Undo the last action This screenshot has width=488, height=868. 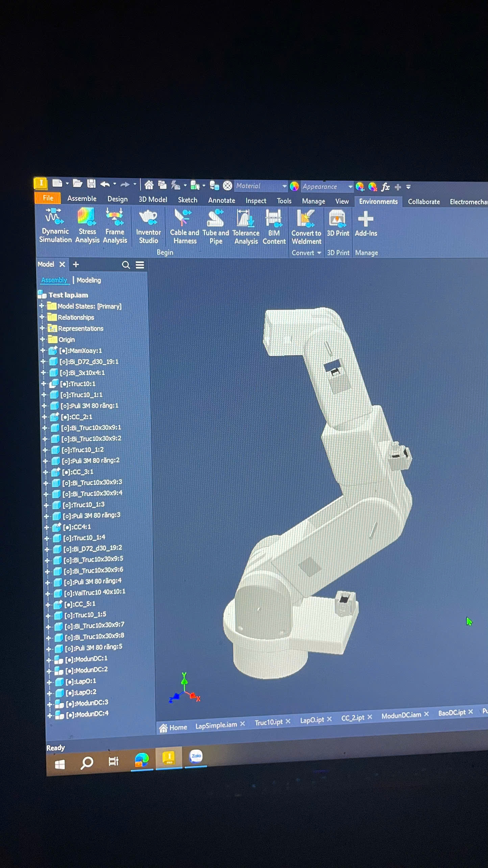(105, 184)
